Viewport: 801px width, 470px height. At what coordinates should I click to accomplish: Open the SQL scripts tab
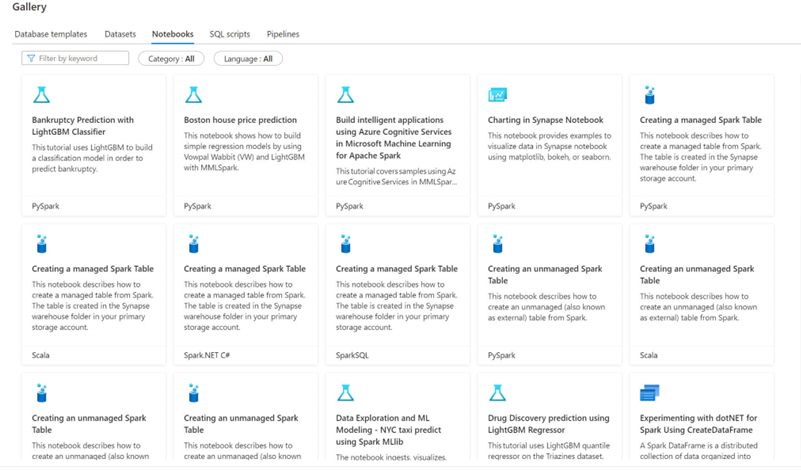pos(230,34)
